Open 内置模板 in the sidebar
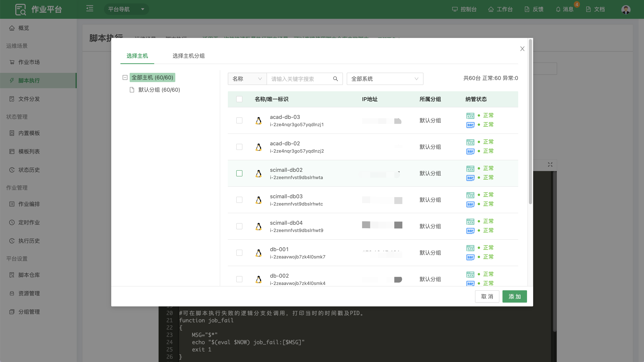 [38, 133]
